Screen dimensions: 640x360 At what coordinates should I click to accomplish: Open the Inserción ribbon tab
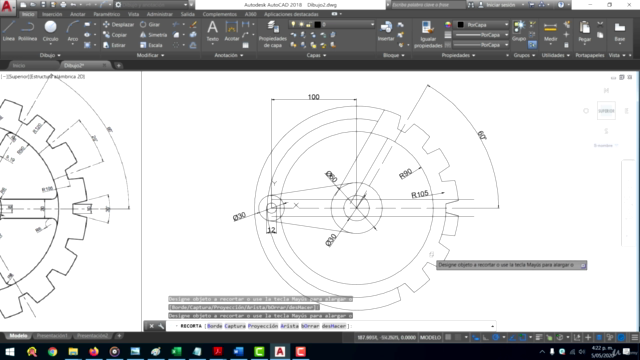point(52,14)
